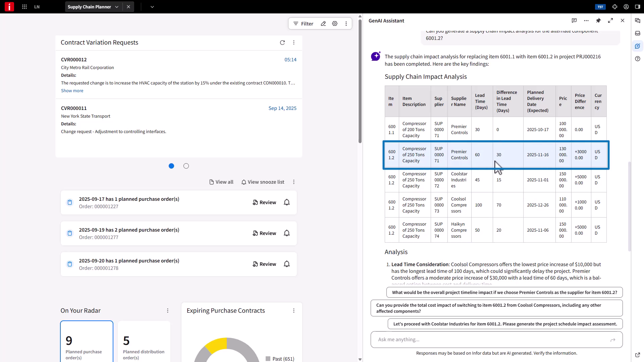Click View snooze list
This screenshot has height=362, width=644.
[263, 182]
